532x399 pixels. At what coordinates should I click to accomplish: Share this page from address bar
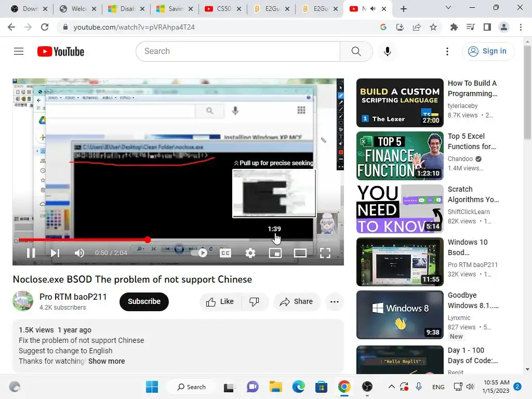(417, 27)
